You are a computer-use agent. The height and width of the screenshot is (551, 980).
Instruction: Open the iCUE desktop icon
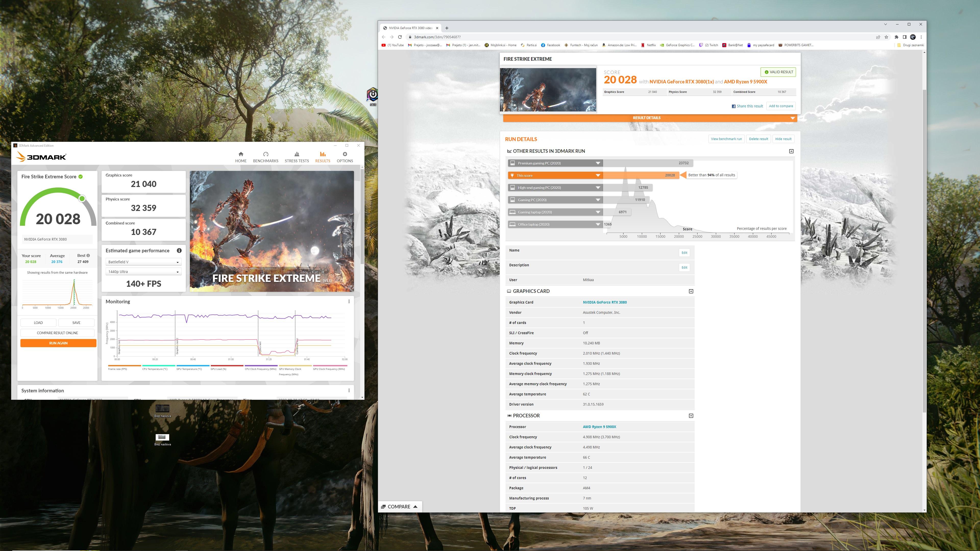(372, 97)
